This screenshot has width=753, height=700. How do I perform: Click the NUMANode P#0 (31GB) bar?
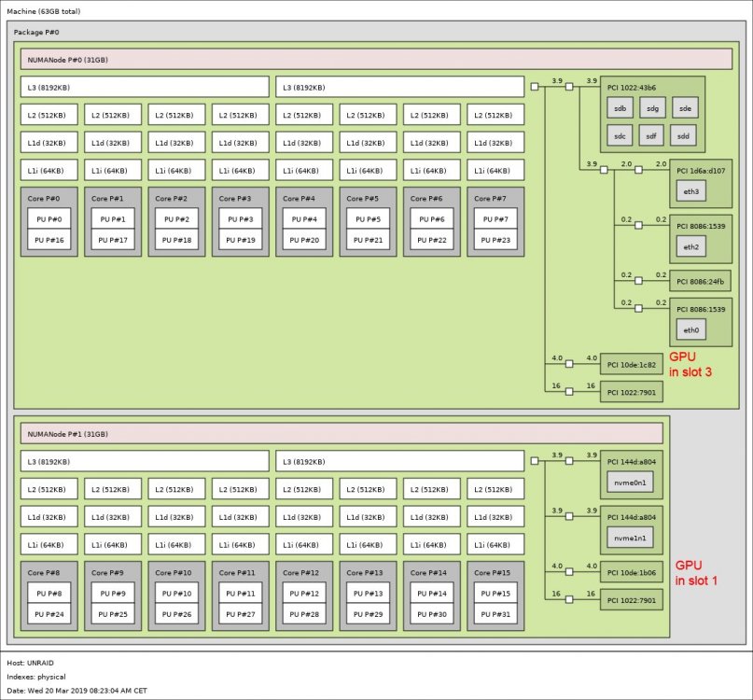(376, 60)
